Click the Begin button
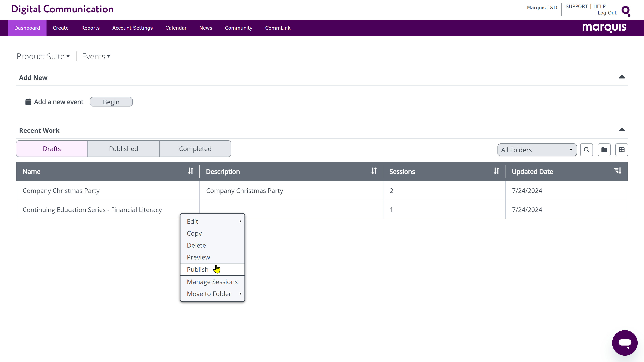Image resolution: width=644 pixels, height=362 pixels. coord(111,102)
